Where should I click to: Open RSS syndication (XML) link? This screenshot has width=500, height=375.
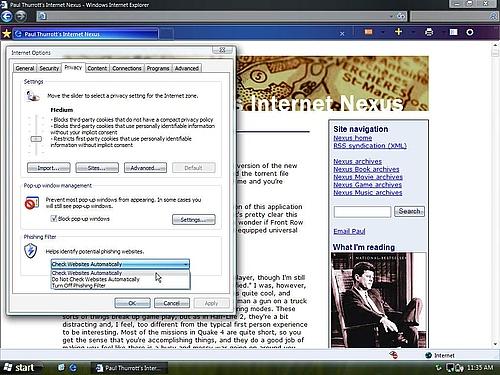click(370, 146)
